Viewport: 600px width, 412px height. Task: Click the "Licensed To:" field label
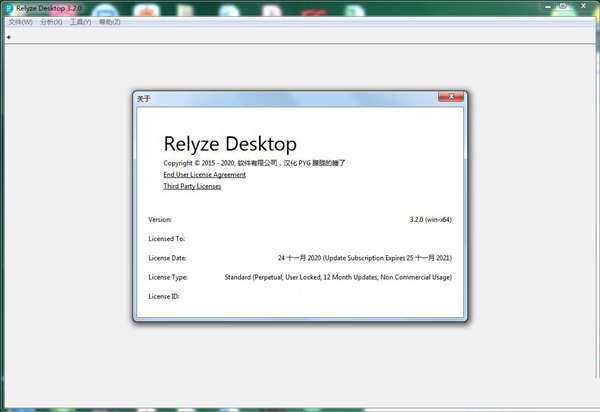[166, 238]
